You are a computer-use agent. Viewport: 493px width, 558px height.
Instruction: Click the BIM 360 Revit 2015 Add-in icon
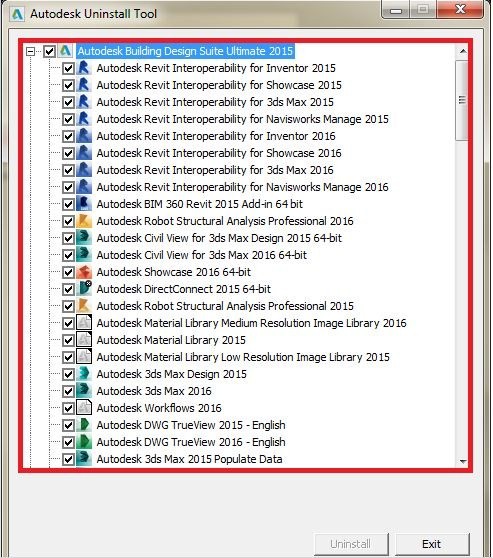pyautogui.click(x=84, y=204)
